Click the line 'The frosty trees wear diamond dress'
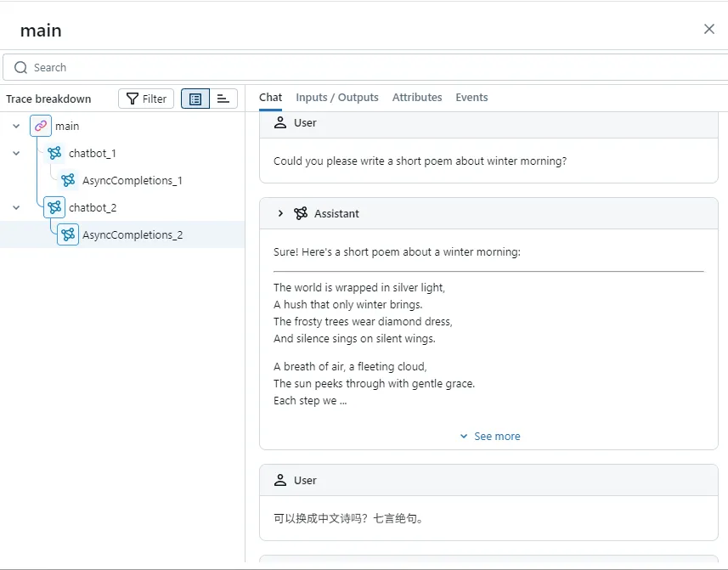 (x=363, y=322)
